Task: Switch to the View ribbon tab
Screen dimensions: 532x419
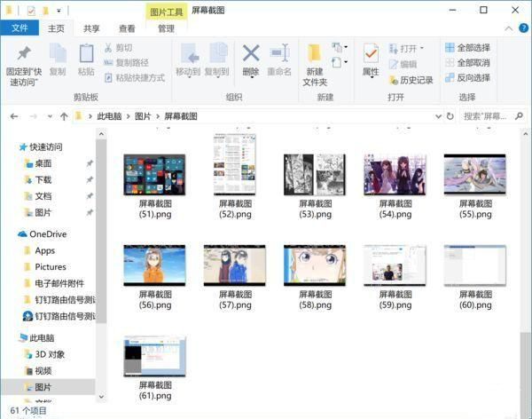Action: (x=127, y=28)
